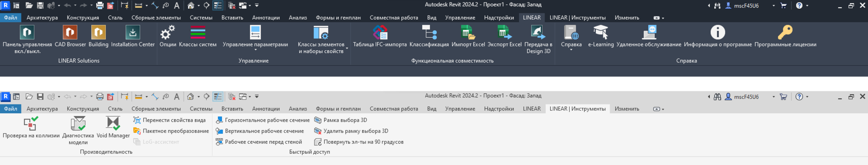Image resolution: width=868 pixels, height=165 pixels.
Task: Click Search binoculars icon in light window
Action: point(717,97)
